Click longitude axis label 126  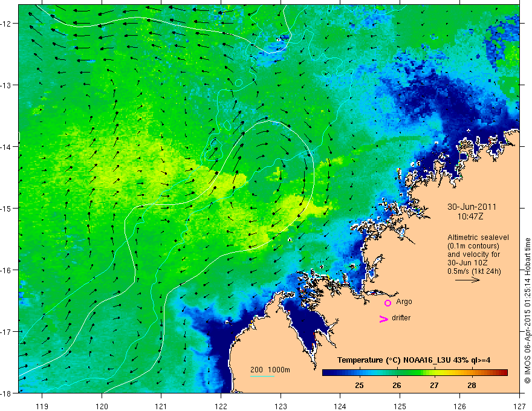(x=459, y=406)
